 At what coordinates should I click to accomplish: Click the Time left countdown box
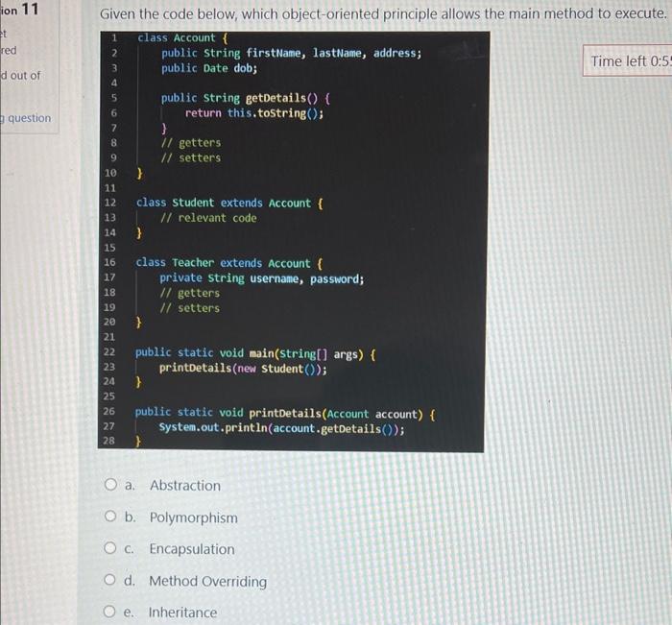pyautogui.click(x=628, y=60)
